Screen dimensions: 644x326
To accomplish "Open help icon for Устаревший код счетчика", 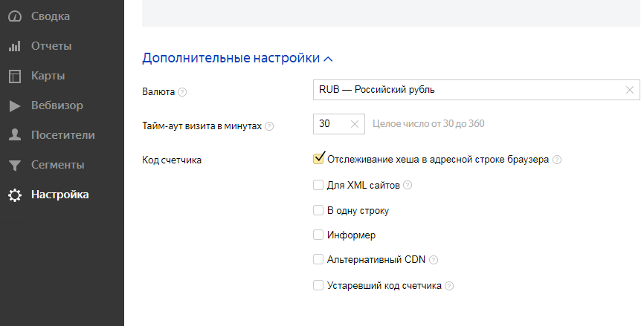I will [449, 286].
